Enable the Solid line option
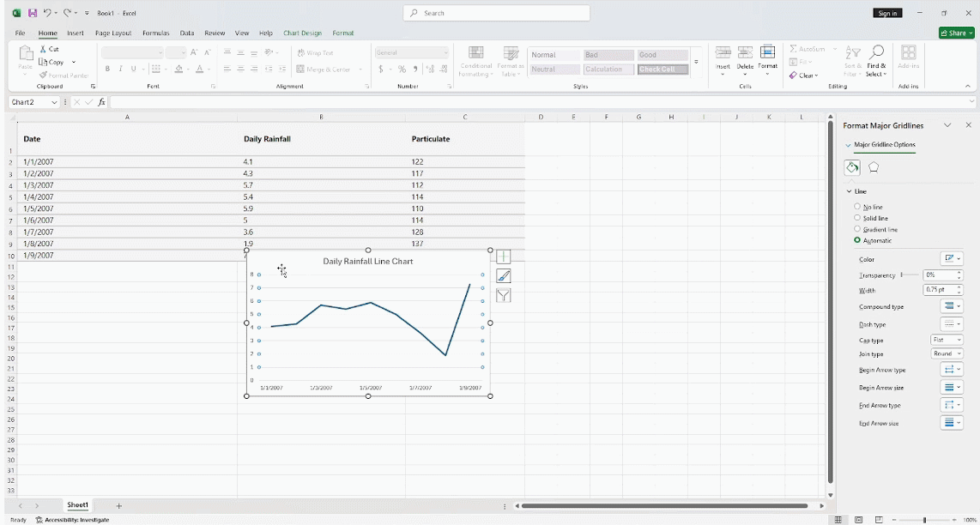 pyautogui.click(x=856, y=217)
